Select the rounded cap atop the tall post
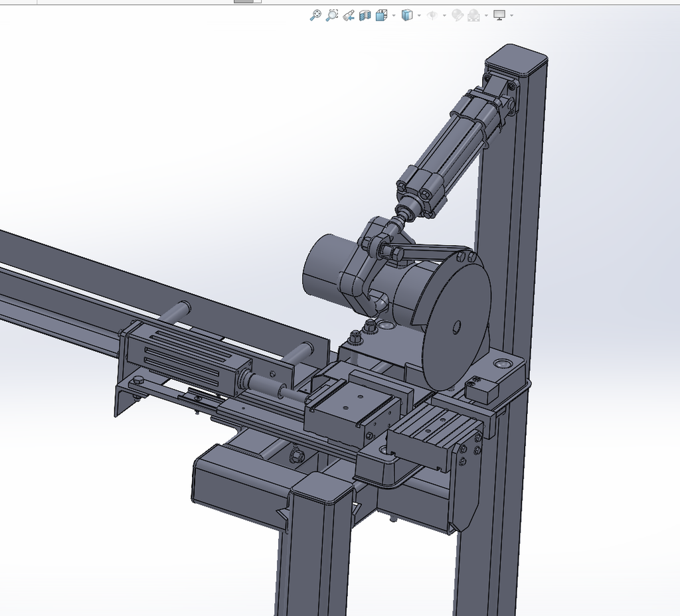680x616 pixels. click(x=515, y=60)
